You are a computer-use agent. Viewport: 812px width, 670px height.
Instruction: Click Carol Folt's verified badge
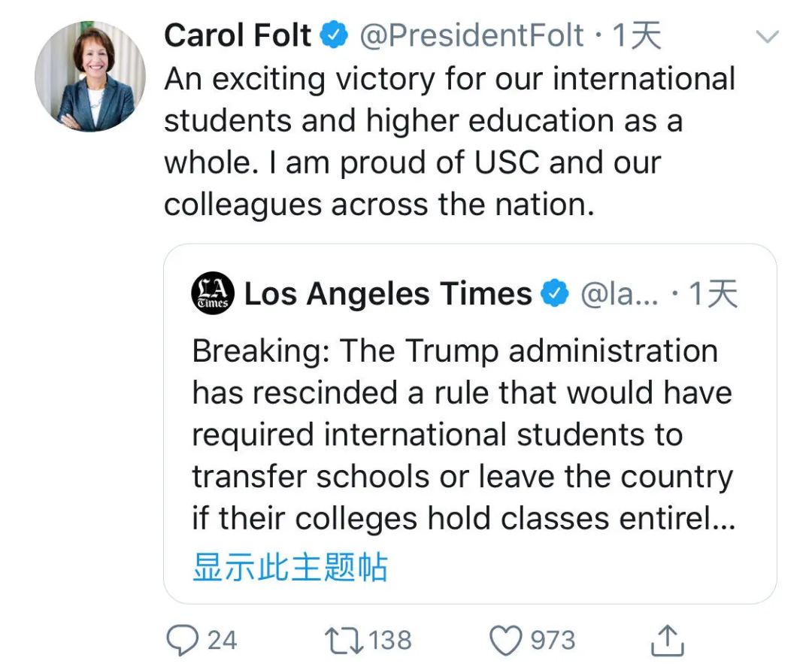tap(333, 34)
